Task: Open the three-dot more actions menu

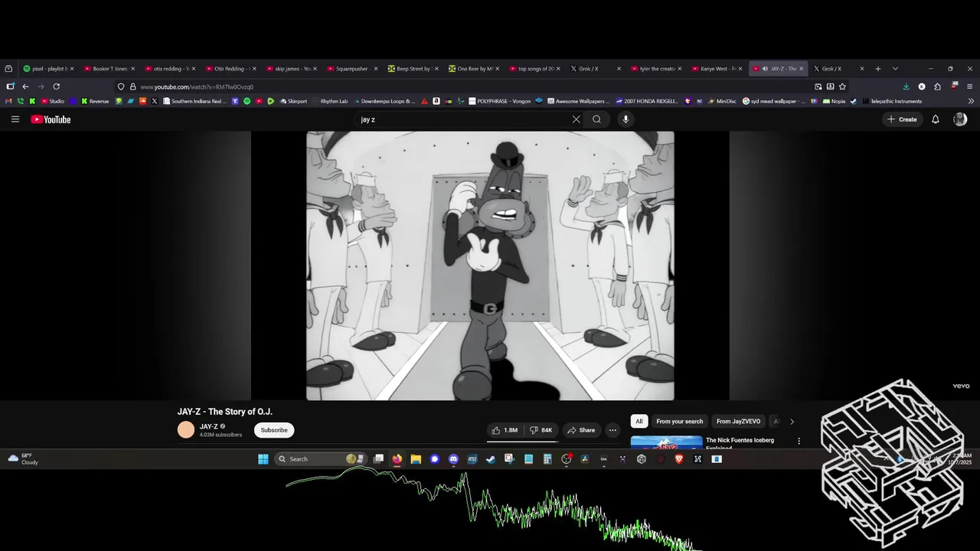Action: pos(612,430)
